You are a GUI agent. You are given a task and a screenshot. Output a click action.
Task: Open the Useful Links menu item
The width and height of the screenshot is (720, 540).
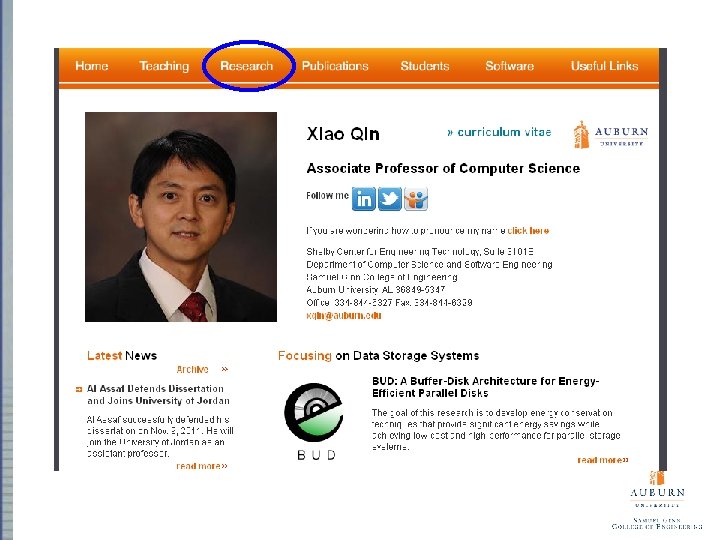tap(604, 66)
